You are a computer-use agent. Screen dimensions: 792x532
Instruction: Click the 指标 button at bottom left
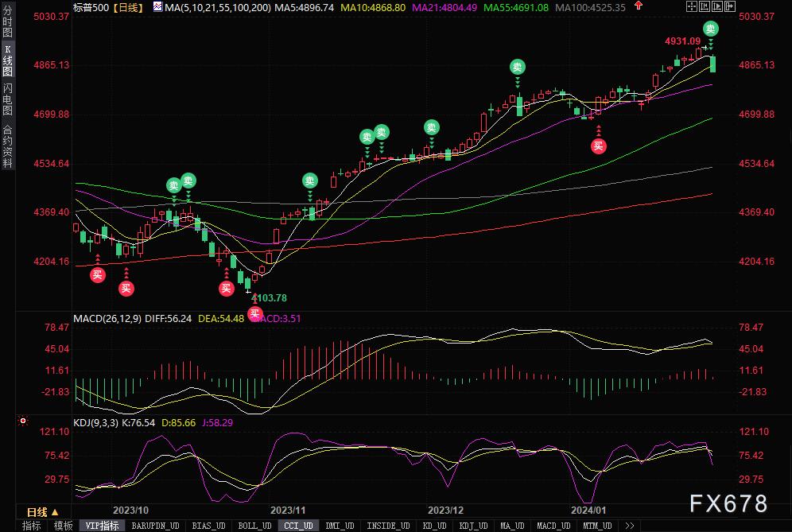[x=32, y=526]
